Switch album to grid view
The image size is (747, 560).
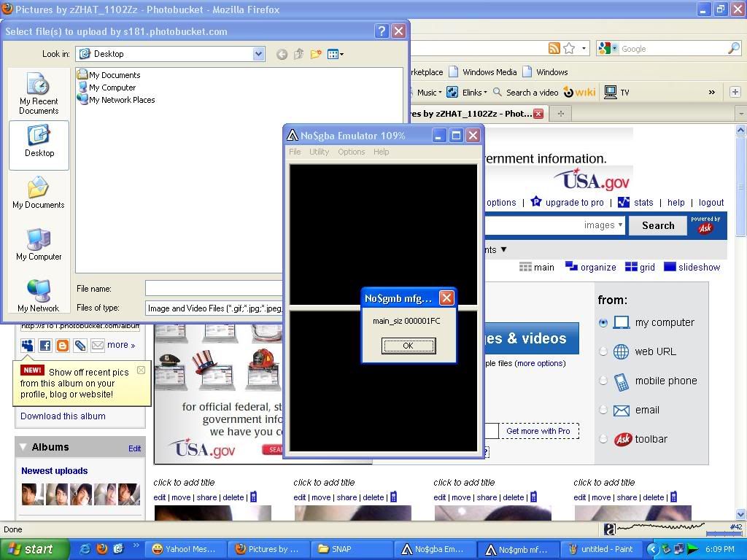[640, 267]
